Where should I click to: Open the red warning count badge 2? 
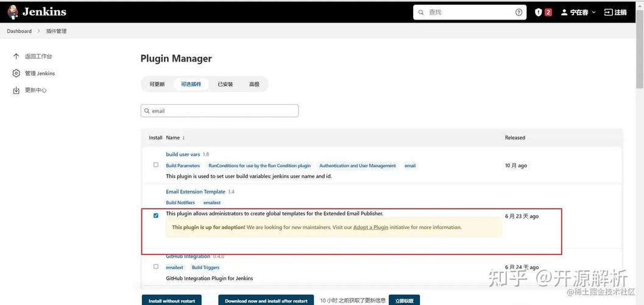click(548, 12)
